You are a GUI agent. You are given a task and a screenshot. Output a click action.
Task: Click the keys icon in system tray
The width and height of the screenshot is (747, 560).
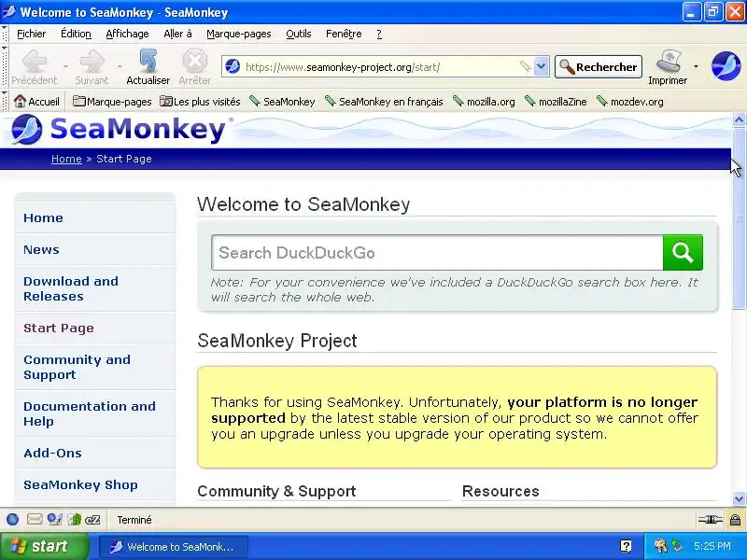pyautogui.click(x=660, y=546)
